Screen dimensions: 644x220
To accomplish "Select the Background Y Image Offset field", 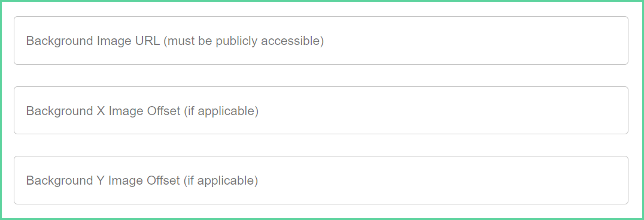I will click(321, 180).
